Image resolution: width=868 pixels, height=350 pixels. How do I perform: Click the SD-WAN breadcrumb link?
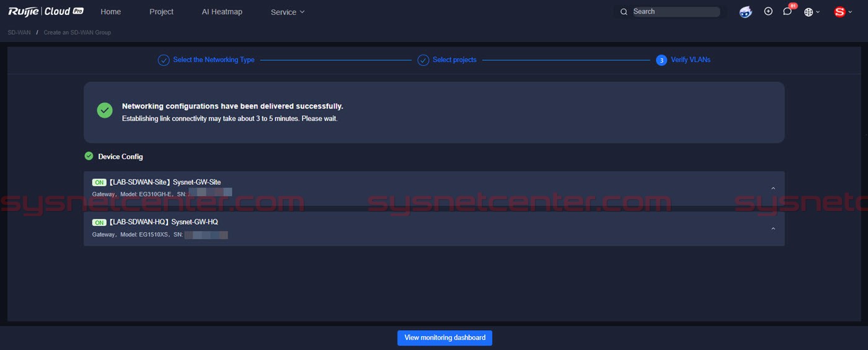coord(19,32)
